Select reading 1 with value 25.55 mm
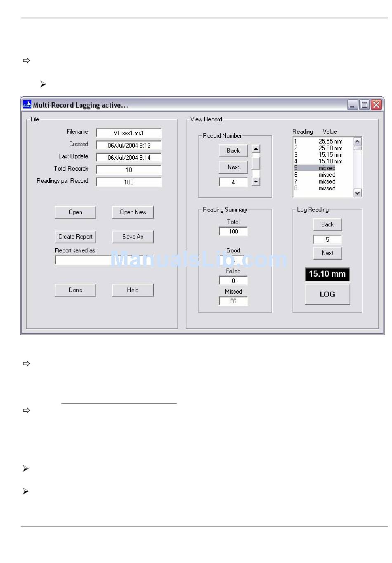The image size is (392, 563). point(324,141)
